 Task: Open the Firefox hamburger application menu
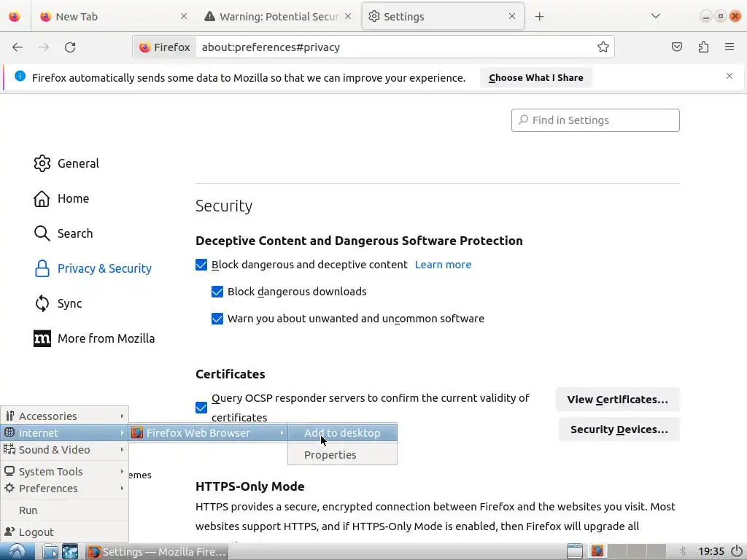729,47
